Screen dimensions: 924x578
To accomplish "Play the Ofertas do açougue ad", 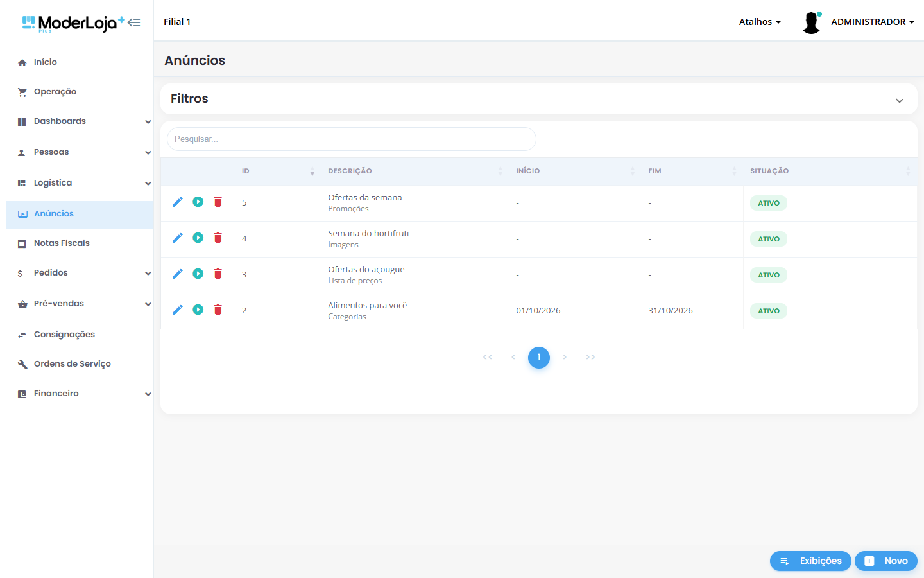I will pyautogui.click(x=198, y=274).
